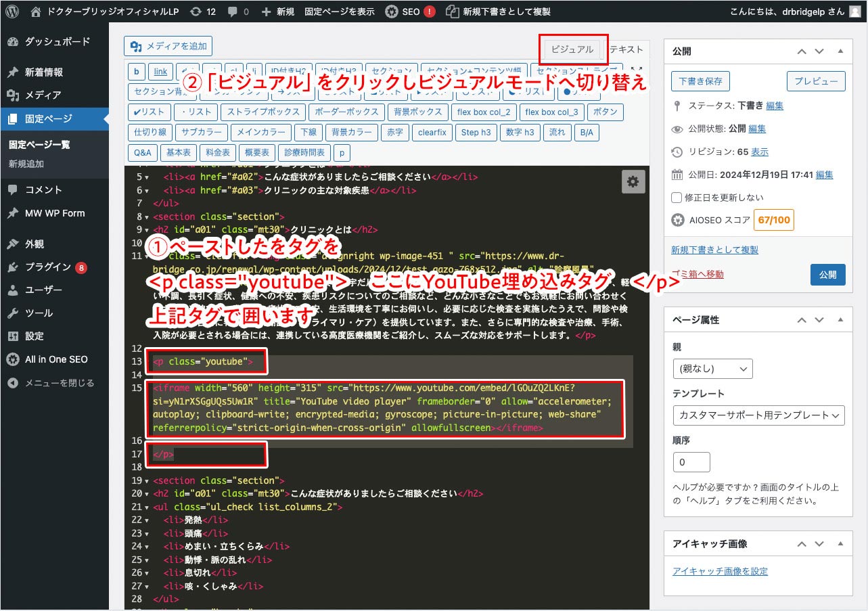Viewport: 868px width, 611px height.
Task: Click the b bold quicktag button
Action: pos(137,72)
